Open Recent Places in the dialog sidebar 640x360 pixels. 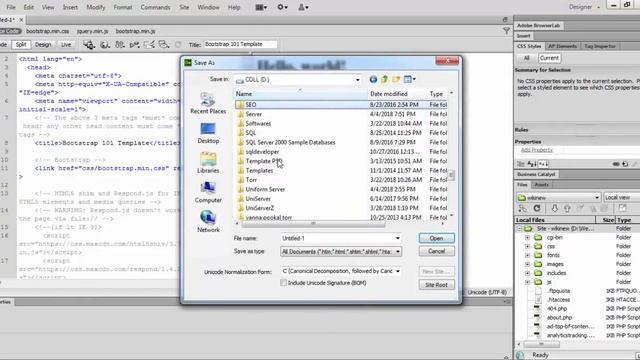tap(208, 103)
